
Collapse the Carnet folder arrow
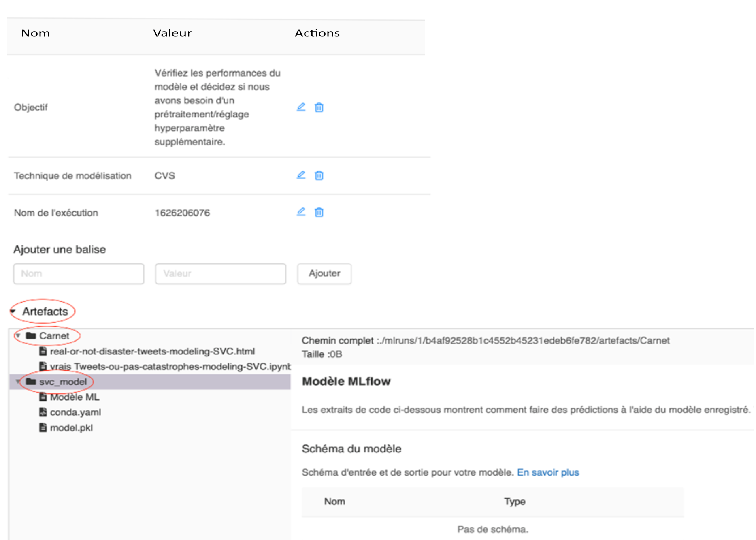click(18, 336)
